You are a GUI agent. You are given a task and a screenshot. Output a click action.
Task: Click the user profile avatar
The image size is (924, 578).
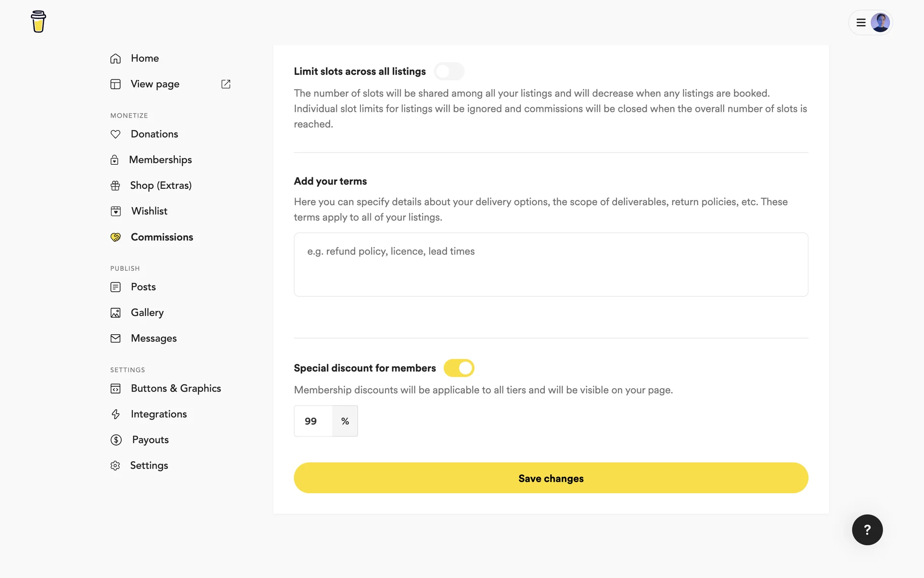click(x=880, y=23)
